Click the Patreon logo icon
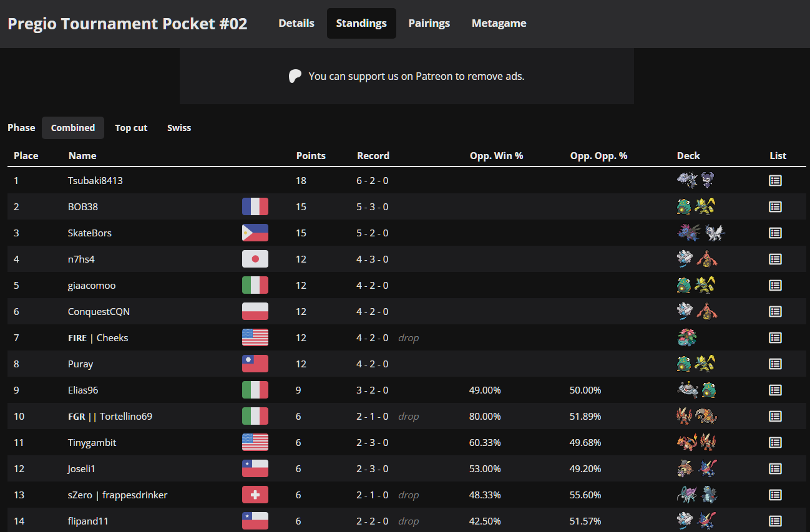This screenshot has height=532, width=810. 295,77
